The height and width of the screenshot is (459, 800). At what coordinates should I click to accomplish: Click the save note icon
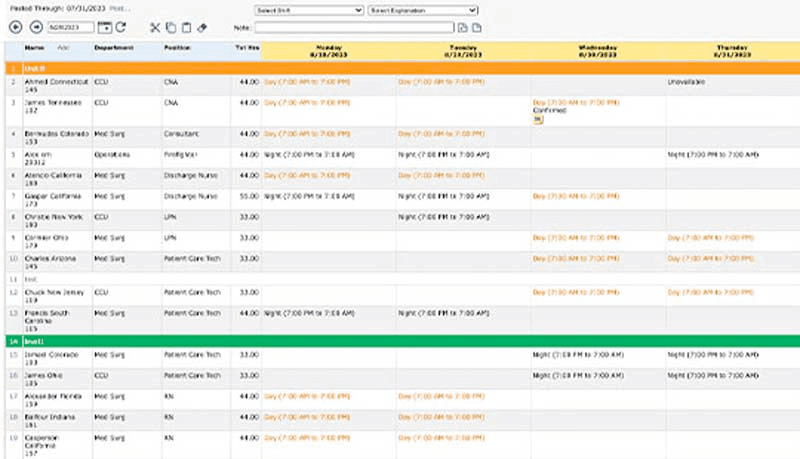coord(463,27)
